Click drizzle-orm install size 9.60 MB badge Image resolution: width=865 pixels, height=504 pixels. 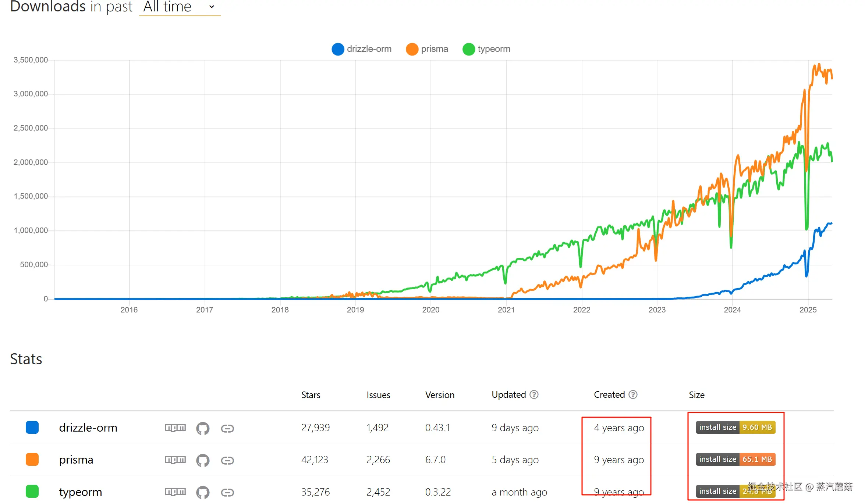(x=735, y=427)
